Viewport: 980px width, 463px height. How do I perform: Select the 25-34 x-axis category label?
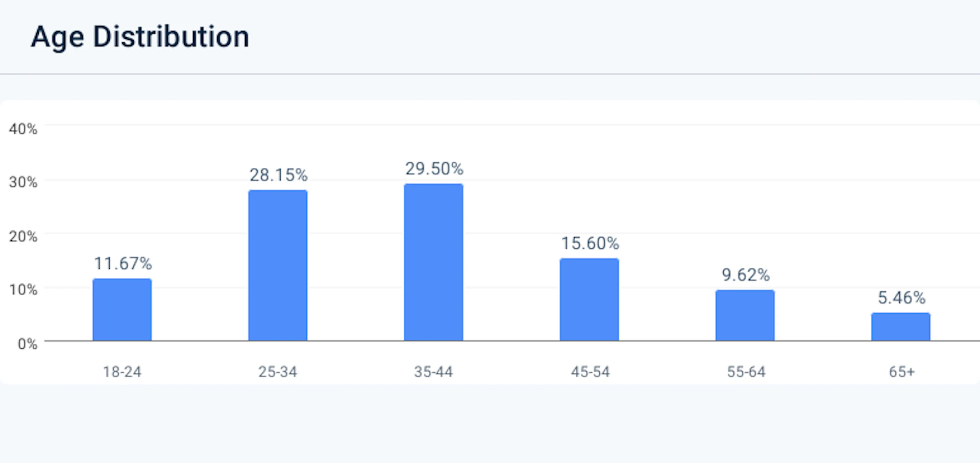(x=278, y=372)
